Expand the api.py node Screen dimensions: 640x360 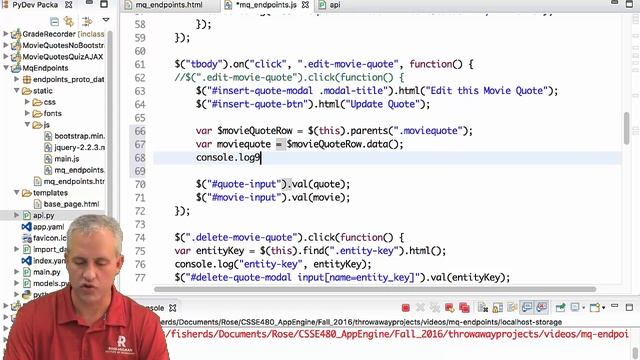tap(17, 215)
